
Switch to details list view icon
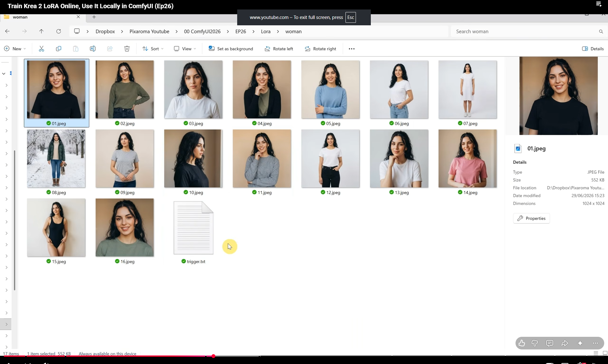click(596, 353)
